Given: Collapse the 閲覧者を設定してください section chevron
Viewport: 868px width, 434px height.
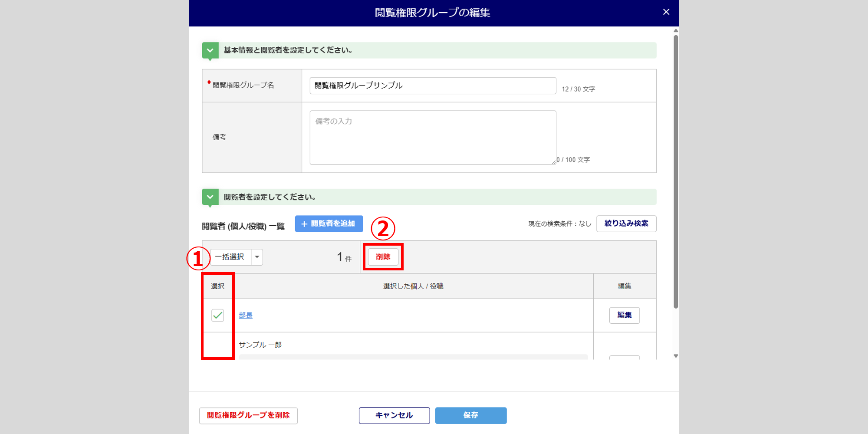Looking at the screenshot, I should point(210,197).
